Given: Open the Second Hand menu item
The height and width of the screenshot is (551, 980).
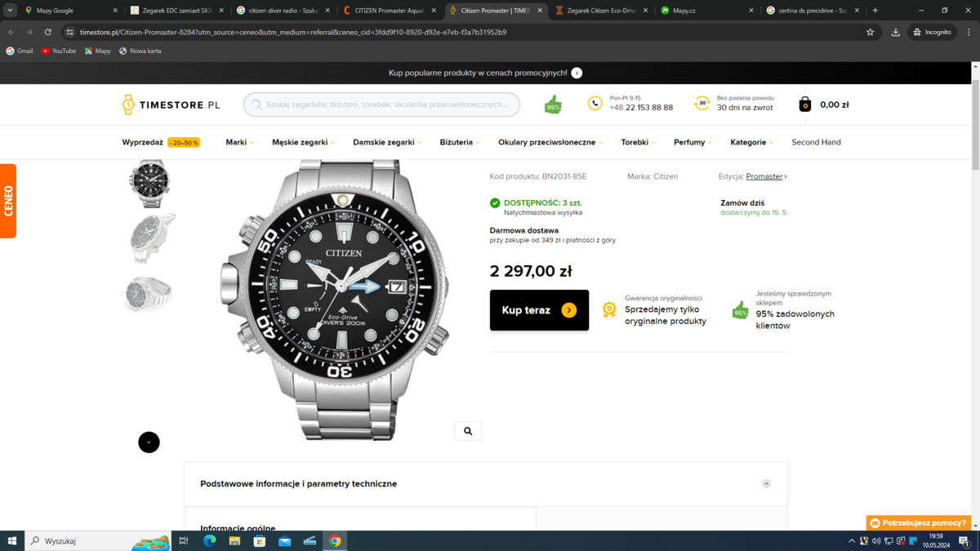Looking at the screenshot, I should (x=816, y=142).
